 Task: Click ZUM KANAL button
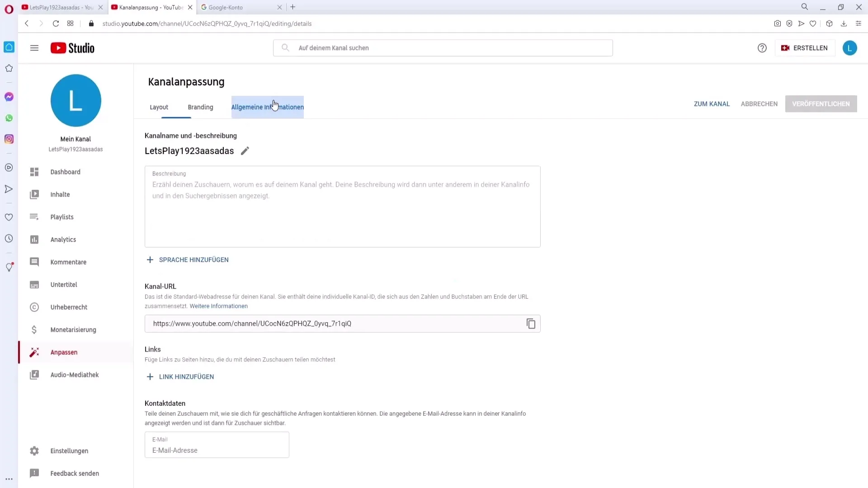click(712, 103)
